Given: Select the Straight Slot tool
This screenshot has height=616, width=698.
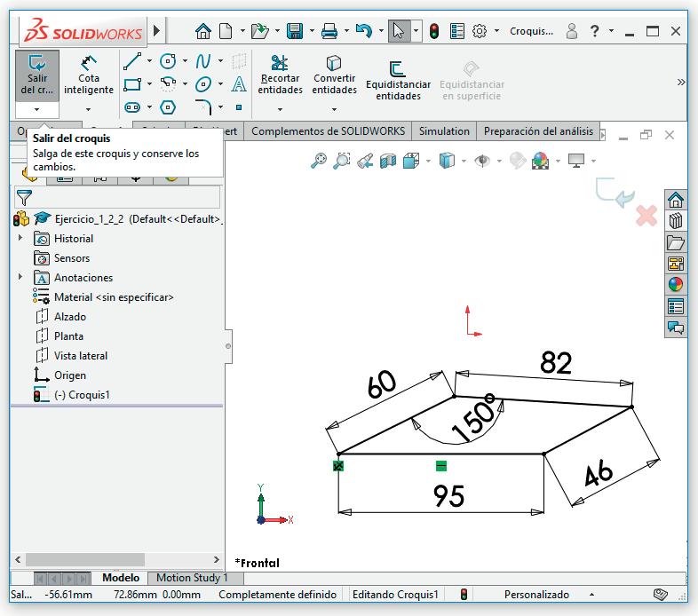Looking at the screenshot, I should [132, 107].
